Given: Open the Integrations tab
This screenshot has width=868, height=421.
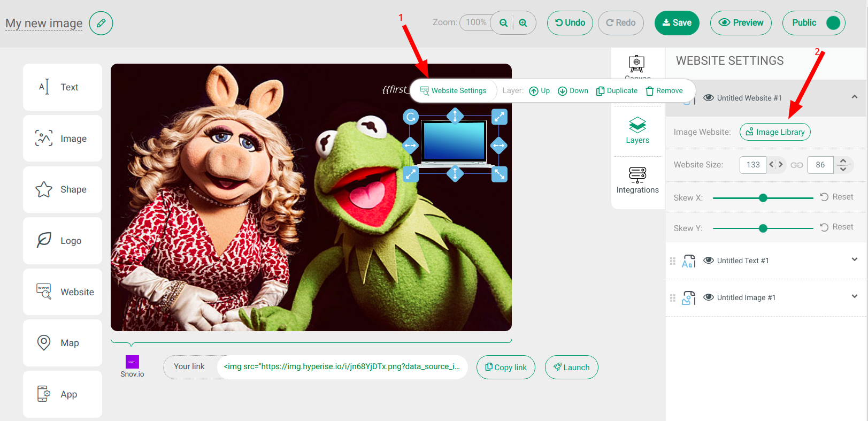Looking at the screenshot, I should click(637, 180).
